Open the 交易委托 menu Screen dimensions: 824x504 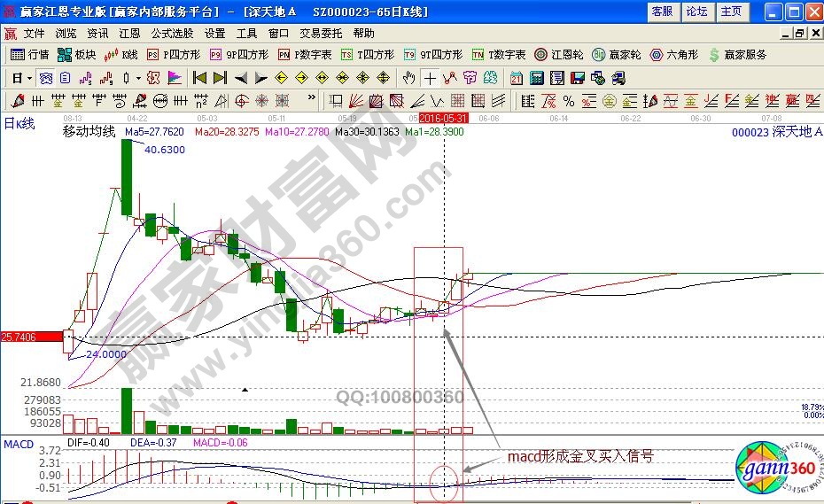[320, 34]
